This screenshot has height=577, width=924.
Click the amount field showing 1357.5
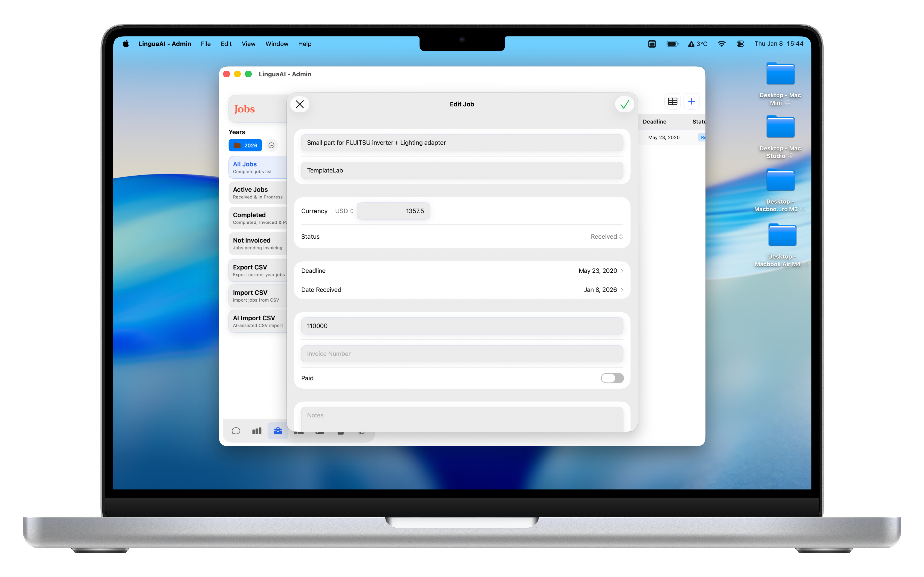(x=393, y=211)
